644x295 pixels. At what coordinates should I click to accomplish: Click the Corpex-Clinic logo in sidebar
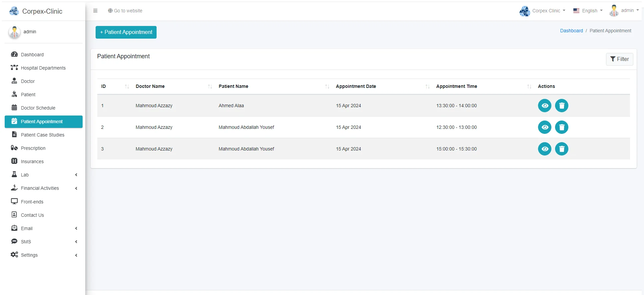(x=14, y=11)
